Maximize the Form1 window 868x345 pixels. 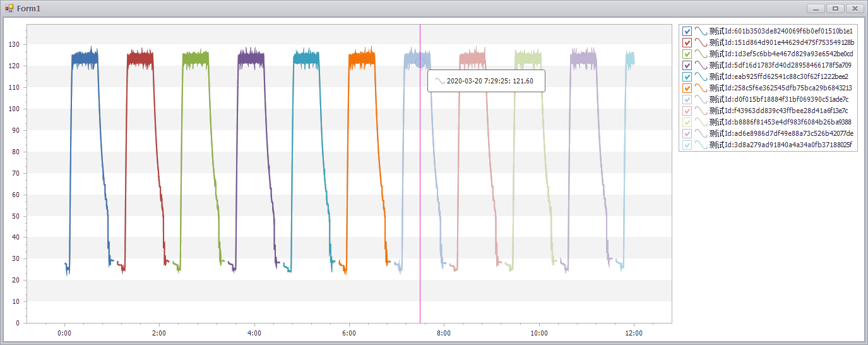(835, 8)
